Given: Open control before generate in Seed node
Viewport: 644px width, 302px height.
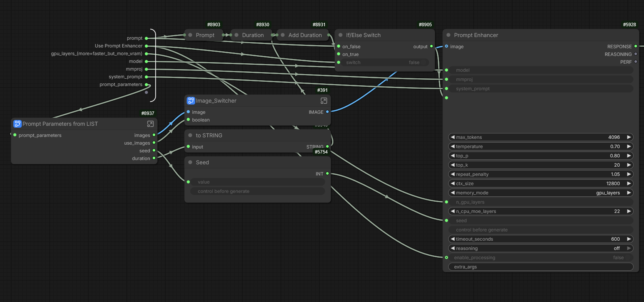Looking at the screenshot, I should [258, 191].
